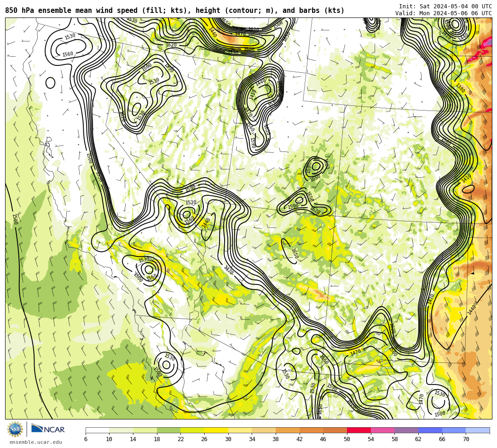Screen dimensions: 497x448
Task: Select the Init: Sat 2024-05-04 00 UTC text
Action: [x=445, y=6]
